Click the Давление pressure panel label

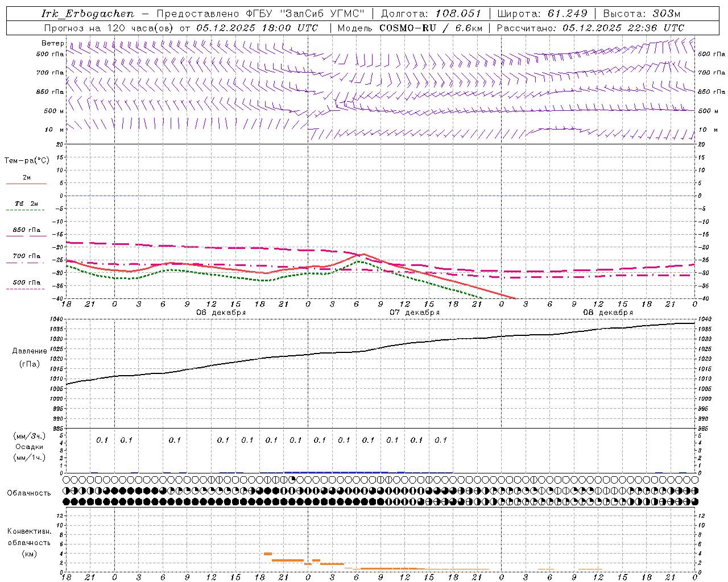pyautogui.click(x=30, y=351)
